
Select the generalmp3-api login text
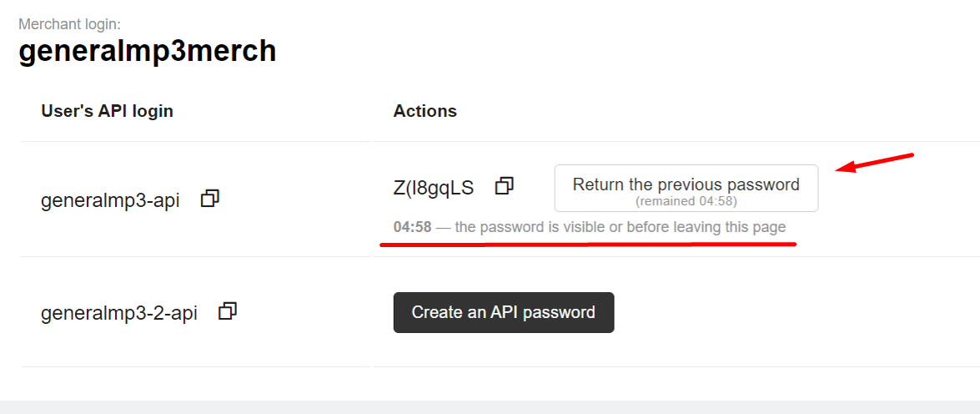pyautogui.click(x=110, y=200)
